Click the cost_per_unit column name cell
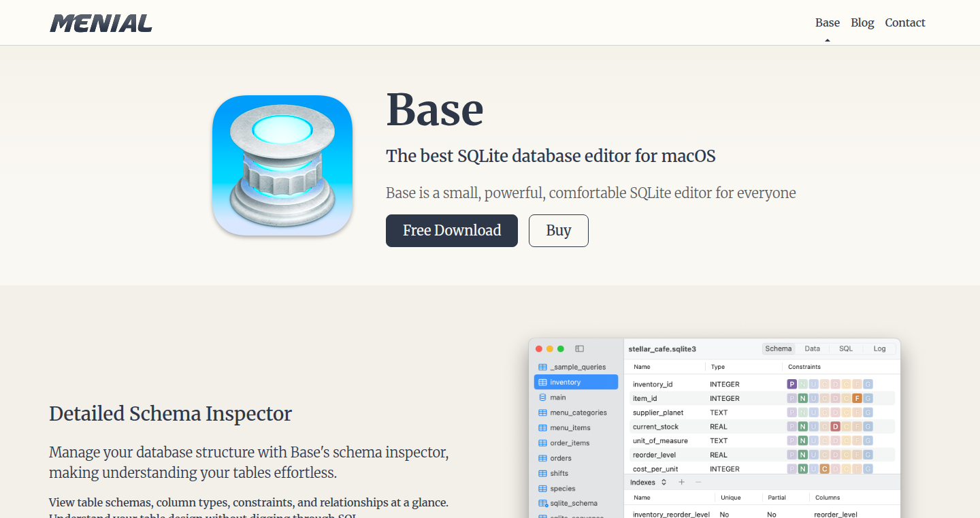Viewport: 980px width, 518px height. click(655, 469)
